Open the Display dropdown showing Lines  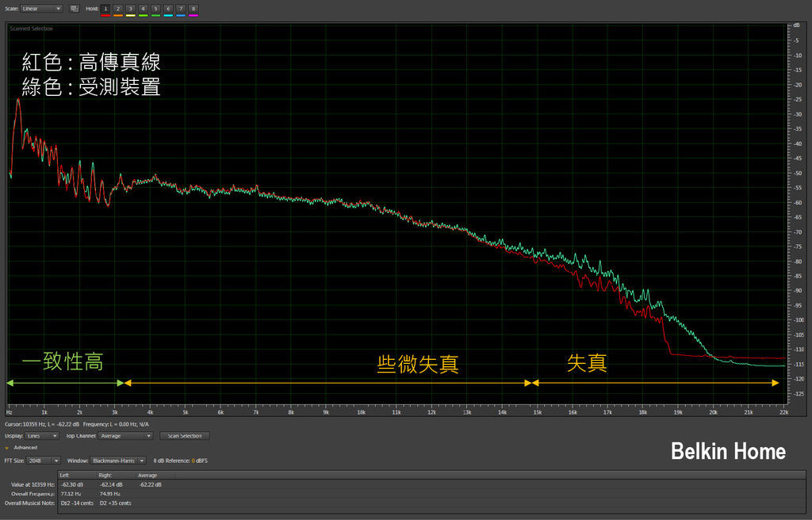(x=44, y=436)
